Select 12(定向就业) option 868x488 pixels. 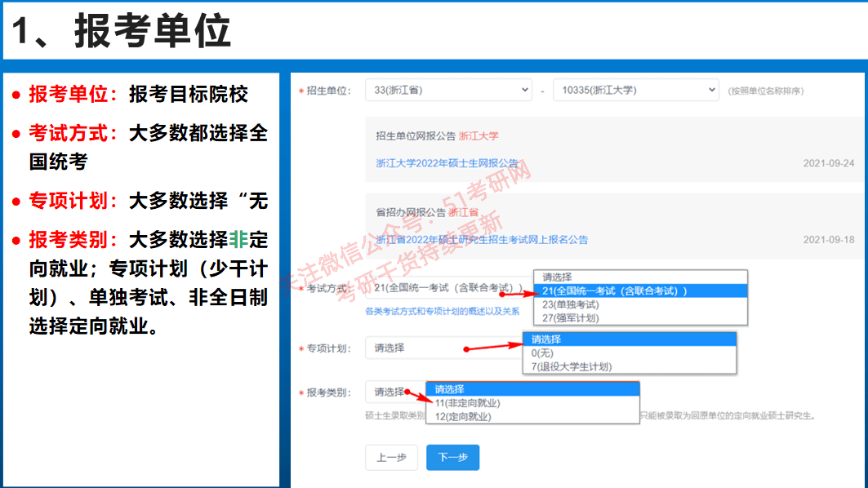click(x=532, y=417)
